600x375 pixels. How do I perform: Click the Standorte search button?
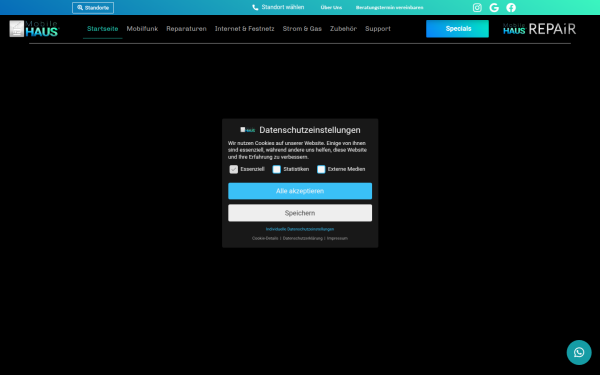tap(93, 8)
